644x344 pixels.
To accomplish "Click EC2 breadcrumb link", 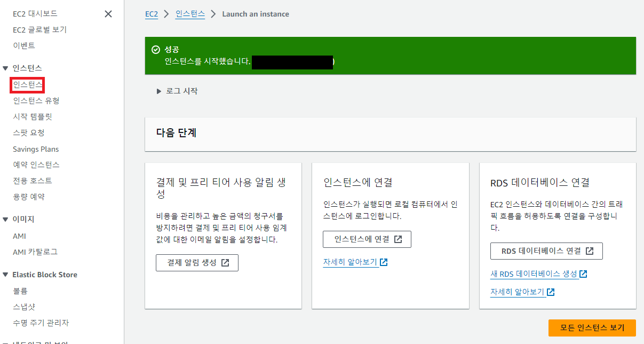I will [152, 14].
